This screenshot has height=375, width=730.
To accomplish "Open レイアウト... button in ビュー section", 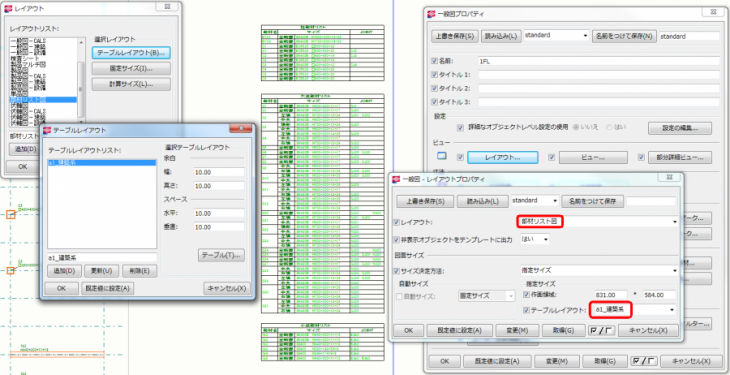I will click(x=503, y=157).
